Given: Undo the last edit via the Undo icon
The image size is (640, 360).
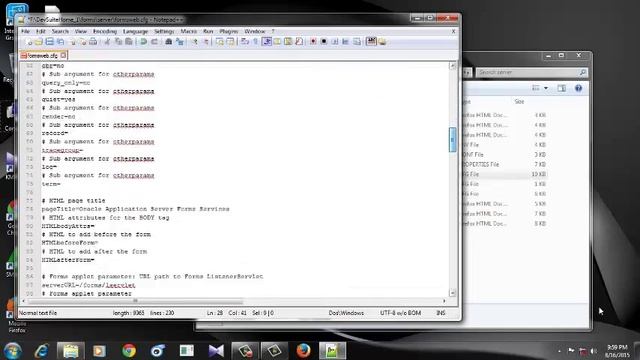Looking at the screenshot, I should click(x=143, y=42).
